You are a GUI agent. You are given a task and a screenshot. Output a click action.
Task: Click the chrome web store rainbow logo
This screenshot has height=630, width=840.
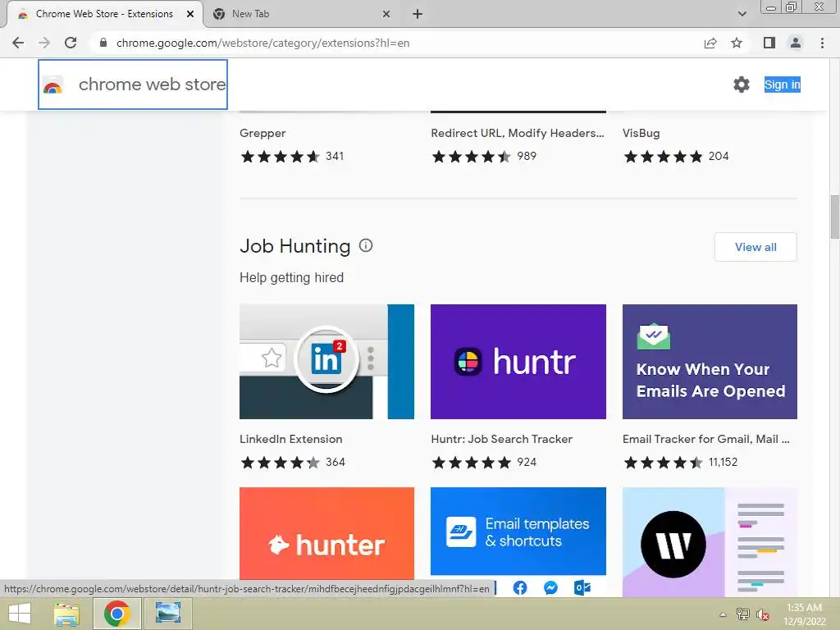point(52,85)
